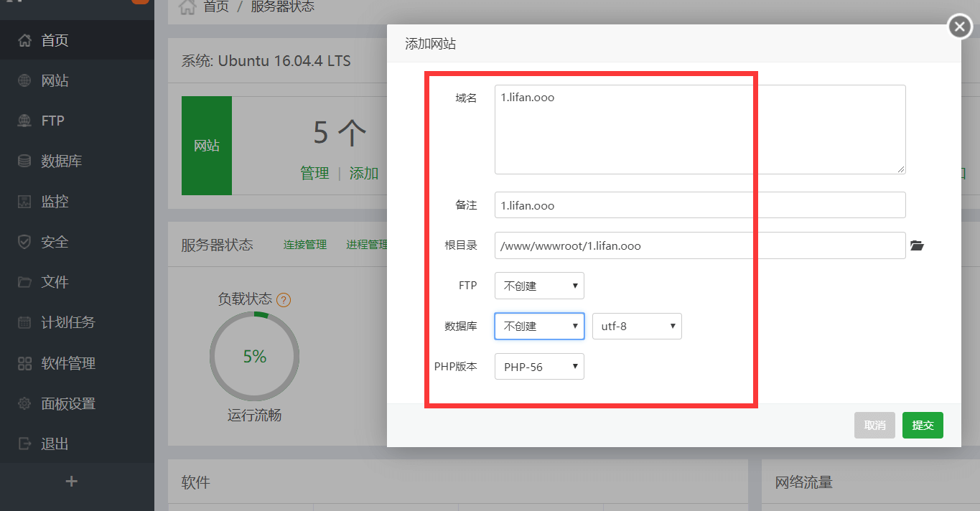Click the home icon in the sidebar
This screenshot has height=511, width=980.
pyautogui.click(x=24, y=40)
